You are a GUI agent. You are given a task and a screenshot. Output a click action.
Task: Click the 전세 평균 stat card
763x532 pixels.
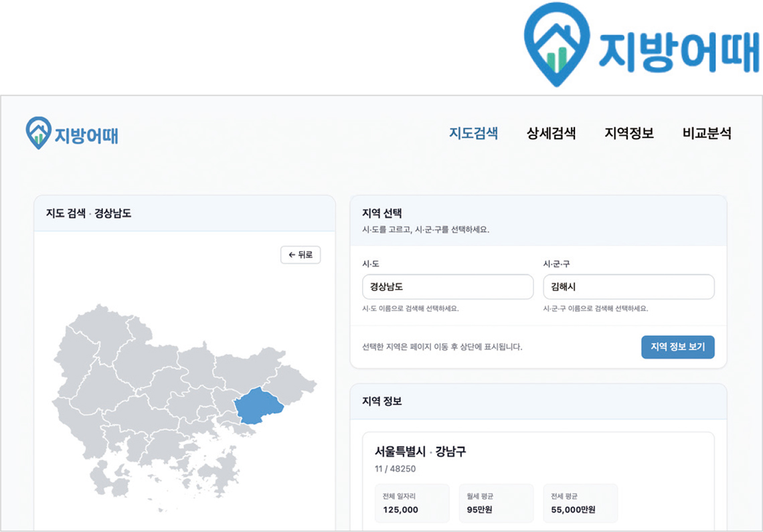(x=580, y=503)
